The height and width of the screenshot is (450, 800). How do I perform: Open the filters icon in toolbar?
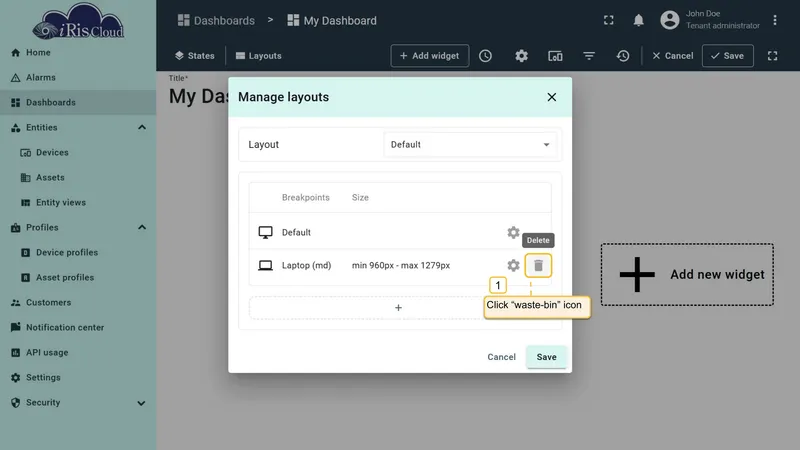tap(589, 56)
